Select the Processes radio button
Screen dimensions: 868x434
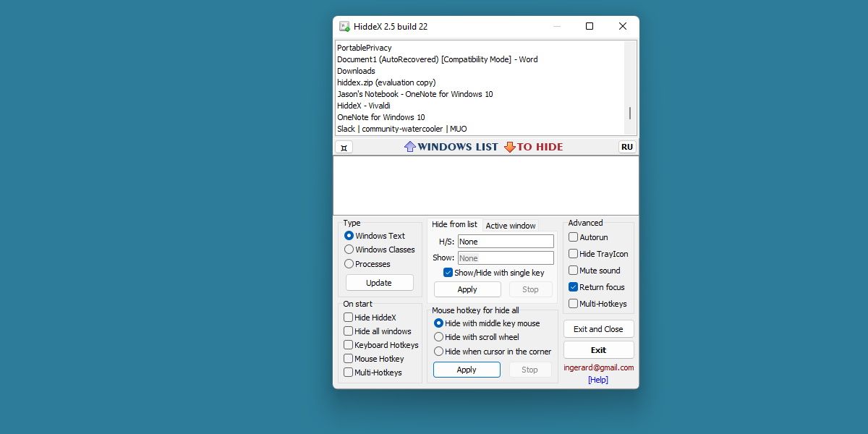coord(349,264)
